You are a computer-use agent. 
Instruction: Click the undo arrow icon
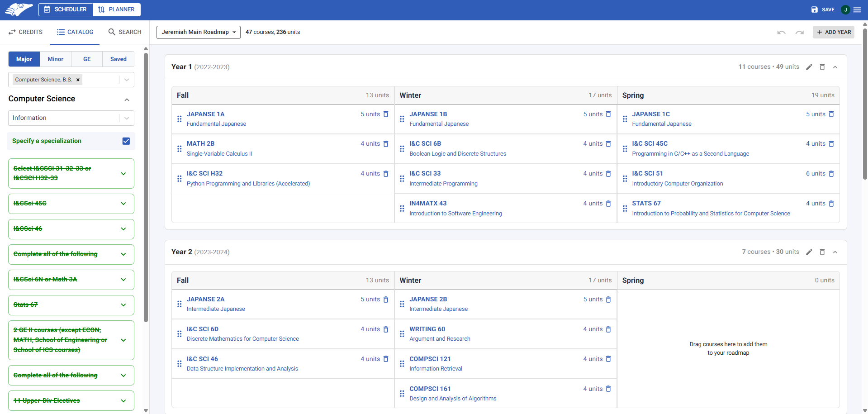[781, 32]
